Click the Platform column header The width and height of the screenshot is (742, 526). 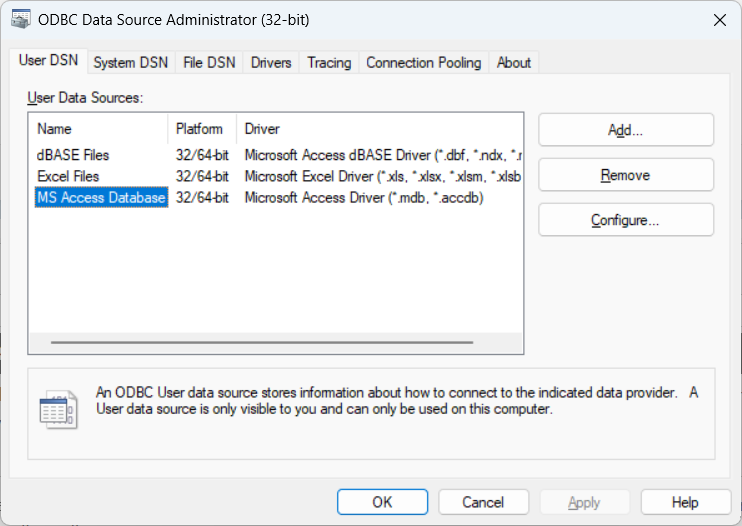tap(202, 129)
